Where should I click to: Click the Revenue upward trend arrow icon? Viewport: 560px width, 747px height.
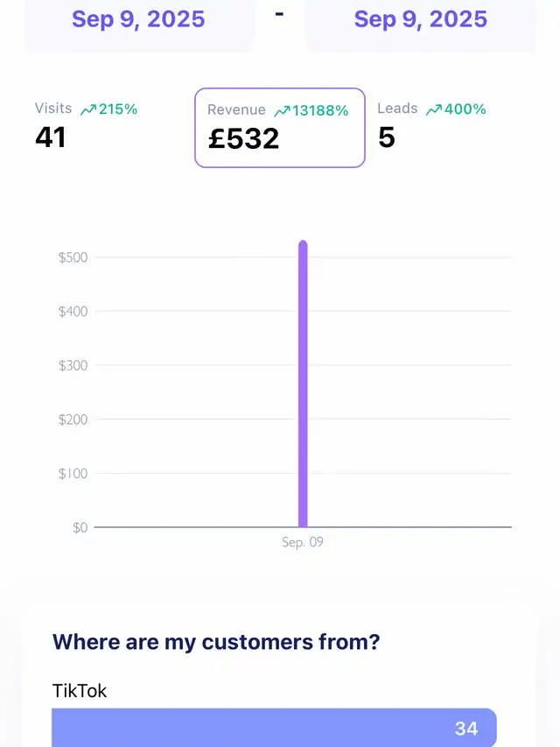[x=282, y=111]
